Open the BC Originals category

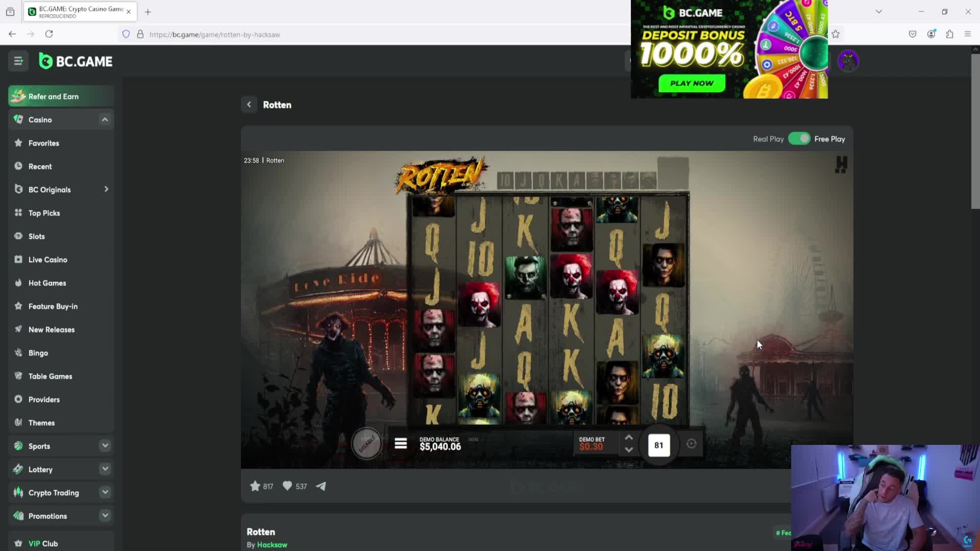(x=50, y=189)
